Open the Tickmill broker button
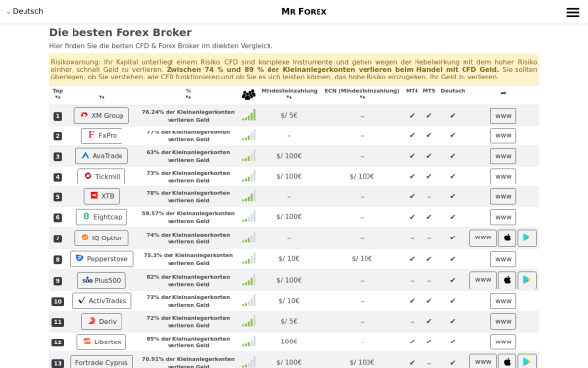The image size is (588, 368). pyautogui.click(x=102, y=176)
